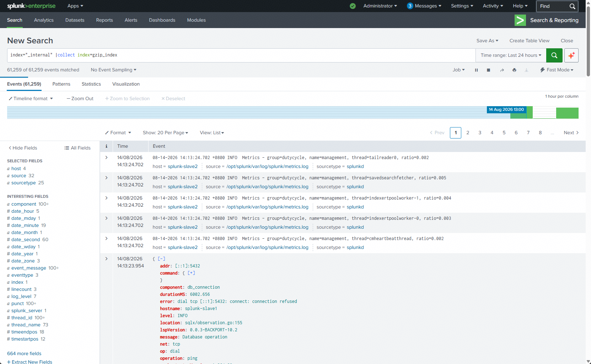Open the Dashboards nav tab

click(162, 20)
